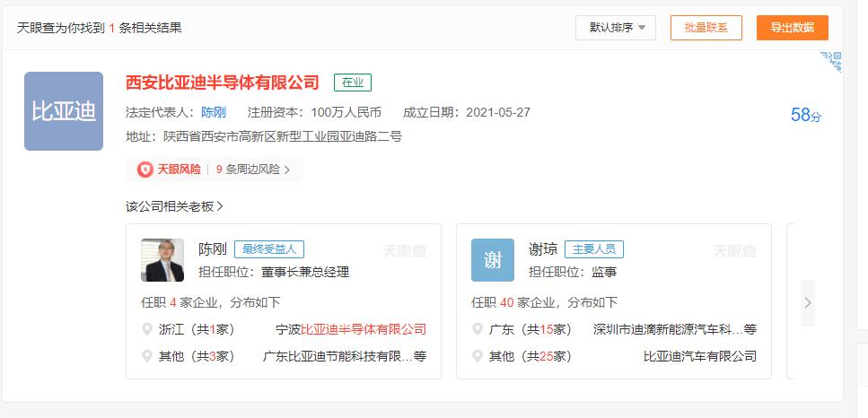Open 9 条周边风险 details
The width and height of the screenshot is (868, 418).
point(253,170)
